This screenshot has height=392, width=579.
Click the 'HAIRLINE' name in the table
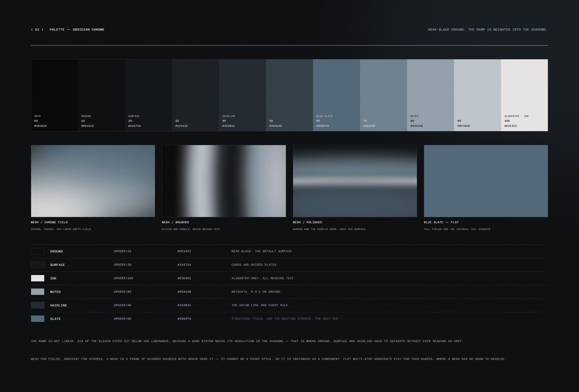59,305
